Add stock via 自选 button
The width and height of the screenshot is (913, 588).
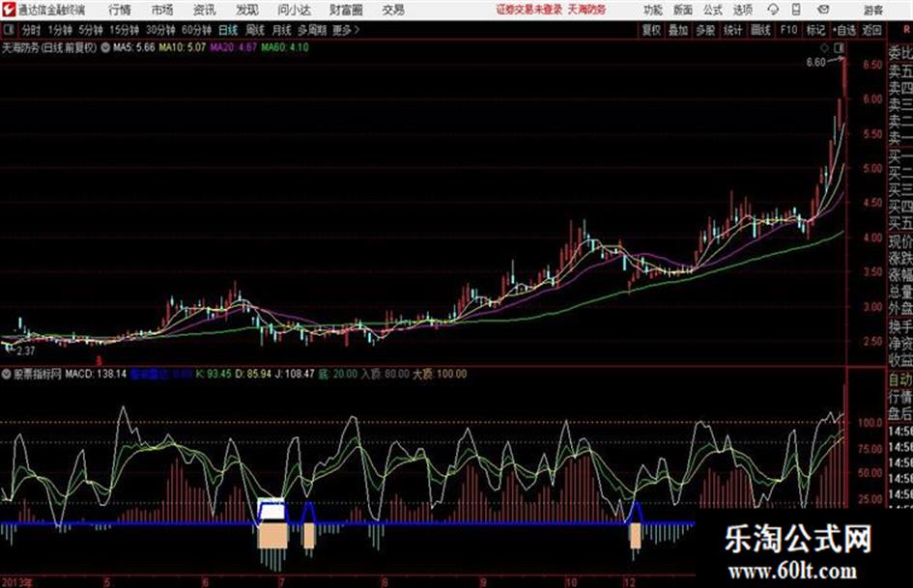(844, 30)
